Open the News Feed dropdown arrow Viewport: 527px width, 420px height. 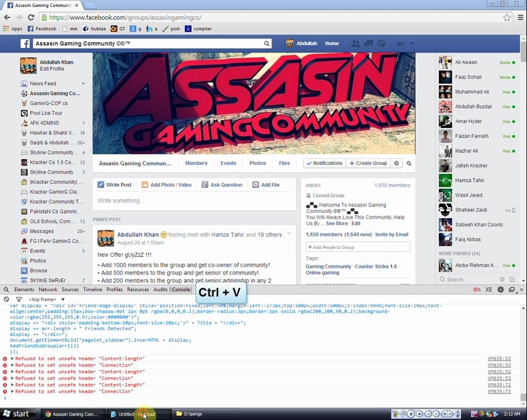pos(83,83)
